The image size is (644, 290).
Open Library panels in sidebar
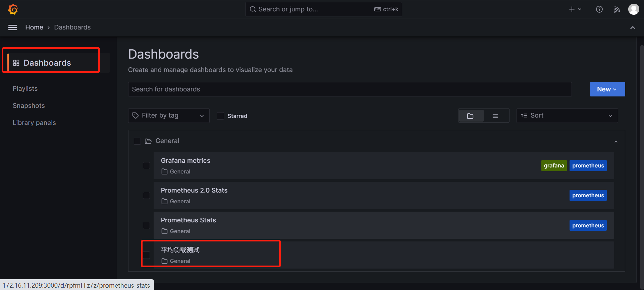coord(34,123)
